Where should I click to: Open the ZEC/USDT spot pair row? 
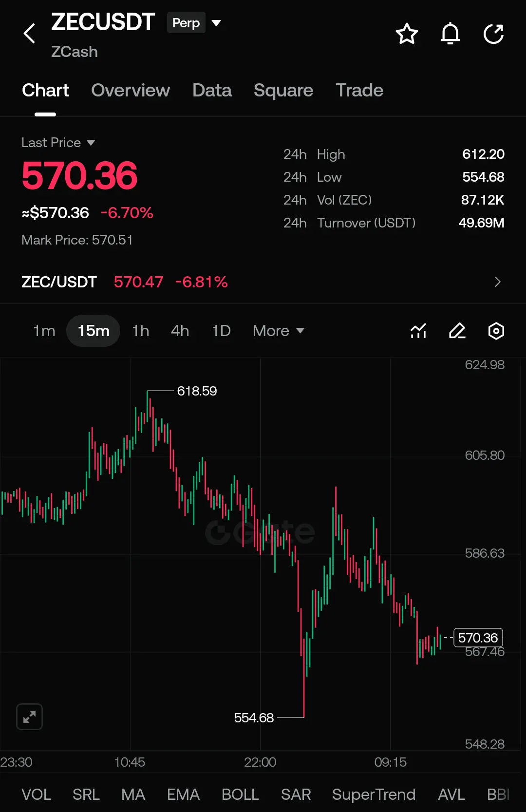pos(263,282)
